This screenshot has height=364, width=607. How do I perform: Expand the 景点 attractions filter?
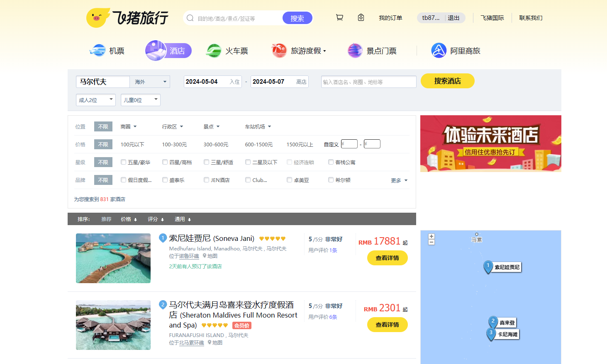[212, 127]
